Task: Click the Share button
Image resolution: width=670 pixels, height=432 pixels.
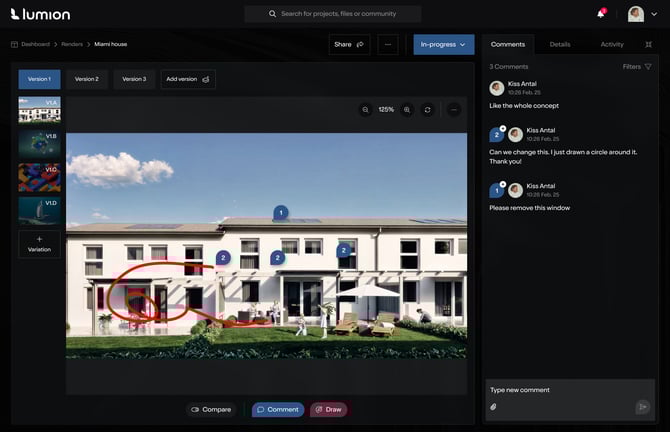Action: pos(349,45)
